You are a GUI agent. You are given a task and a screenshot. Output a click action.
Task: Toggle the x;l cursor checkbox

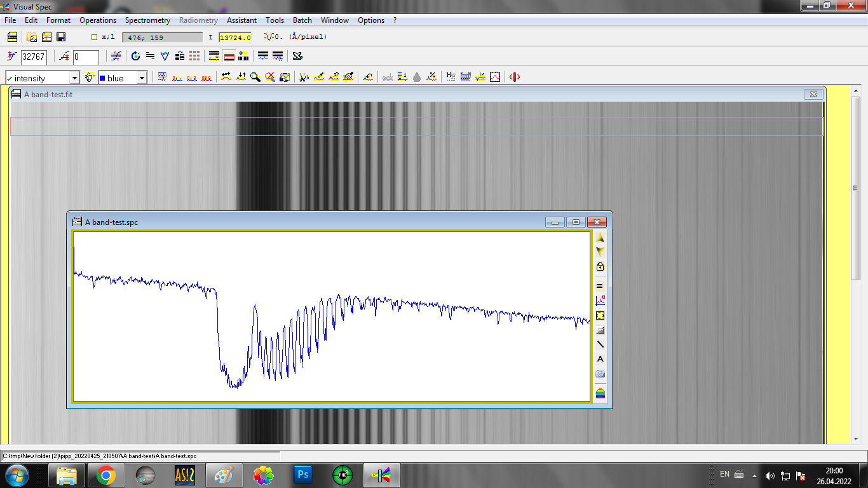[x=95, y=37]
